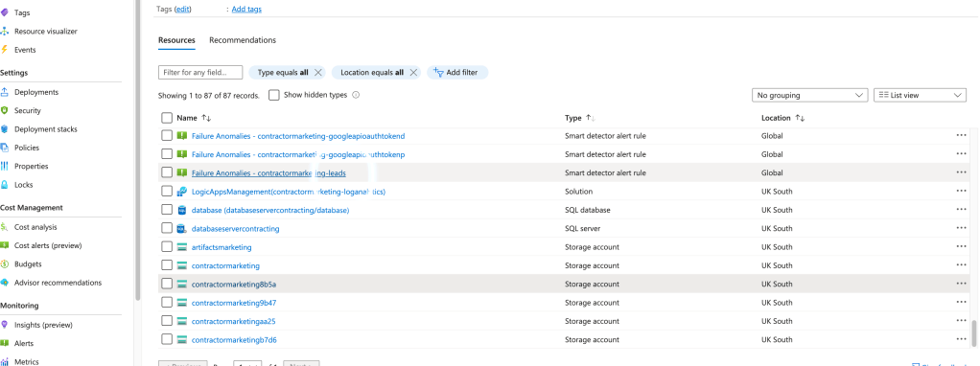This screenshot has height=366, width=980.
Task: Select checkbox for contractormarketingb7d6 row
Action: [166, 339]
